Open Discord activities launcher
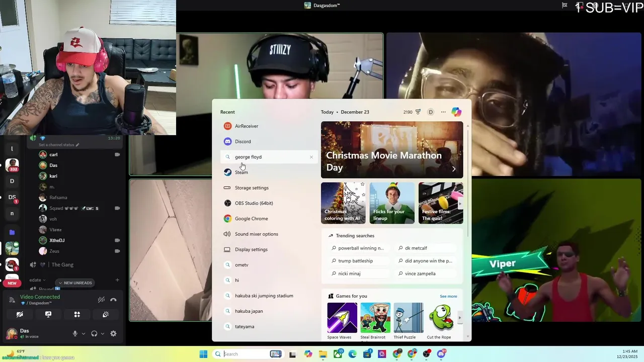The width and height of the screenshot is (644, 362). coord(77,314)
